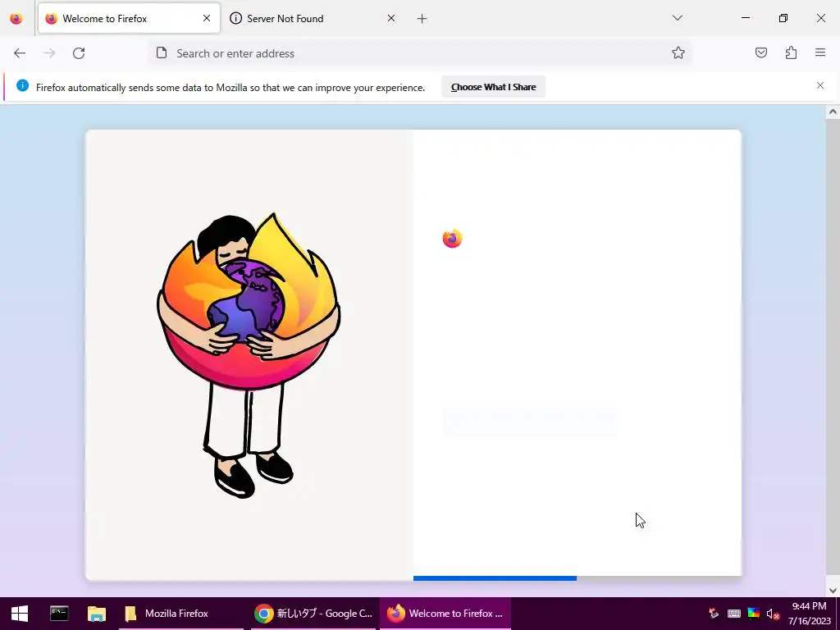Click the info icon in the notification bar
This screenshot has width=840, height=630.
point(22,85)
